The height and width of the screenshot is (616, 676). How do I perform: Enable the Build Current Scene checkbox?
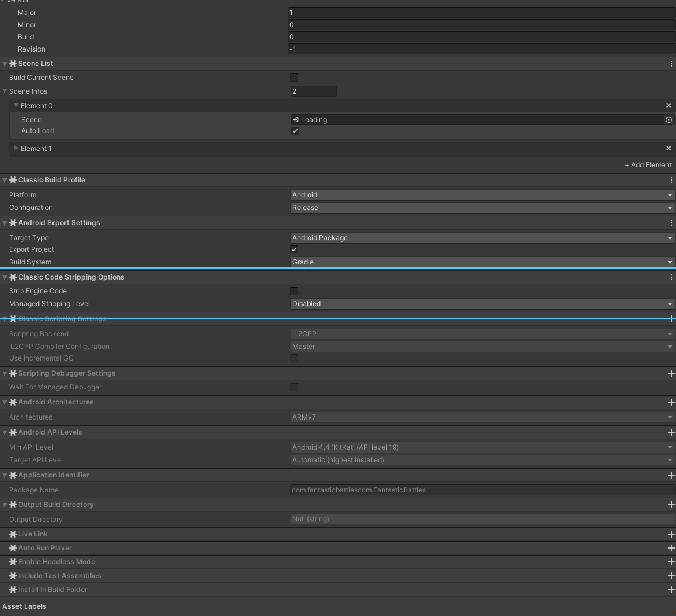pos(294,78)
